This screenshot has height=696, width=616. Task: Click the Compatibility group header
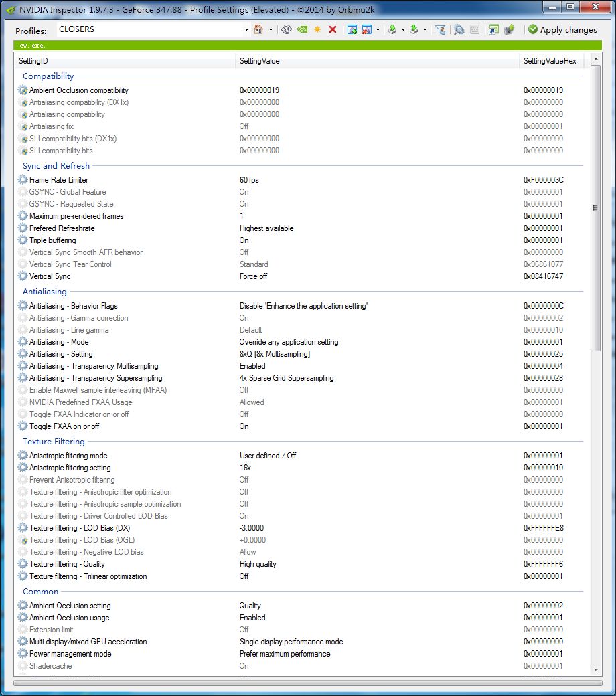point(48,76)
